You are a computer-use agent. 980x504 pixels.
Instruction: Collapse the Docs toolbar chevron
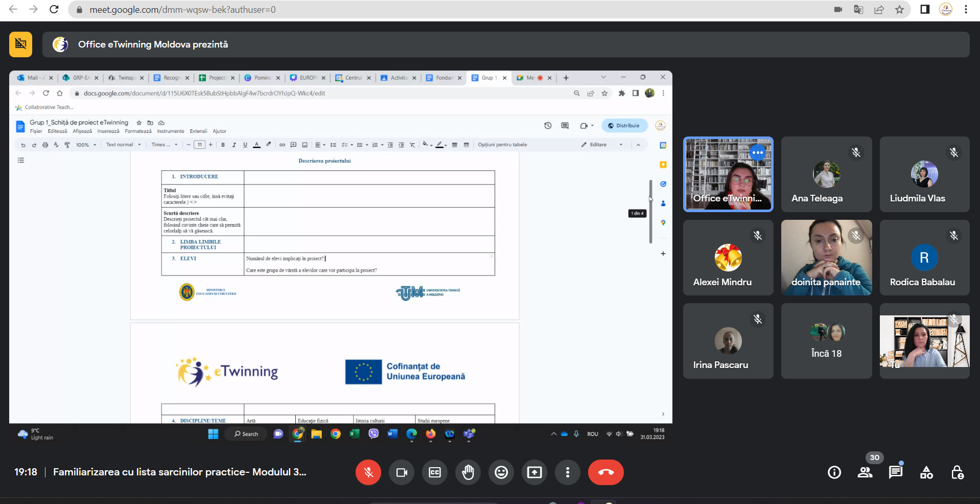click(x=638, y=145)
